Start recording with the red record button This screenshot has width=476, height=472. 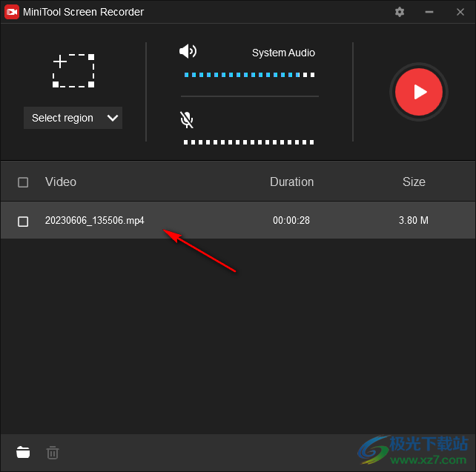click(419, 92)
